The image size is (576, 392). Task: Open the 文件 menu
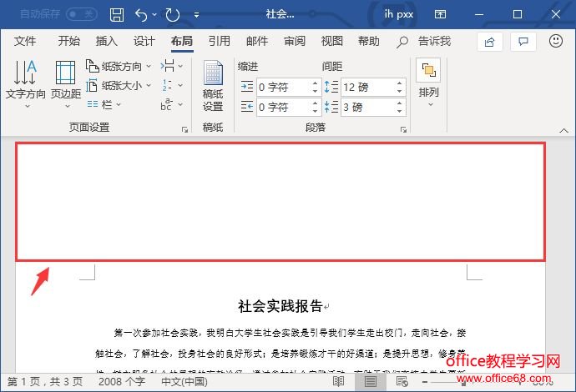point(25,41)
